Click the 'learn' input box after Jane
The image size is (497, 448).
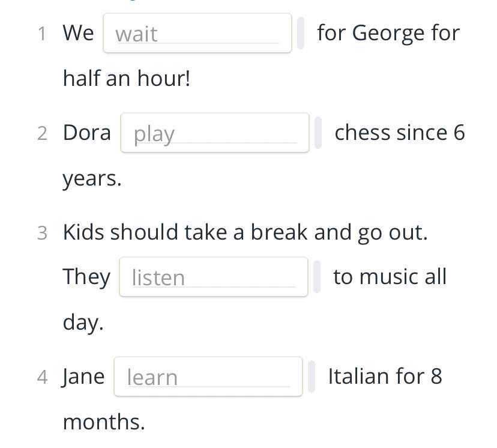(208, 377)
